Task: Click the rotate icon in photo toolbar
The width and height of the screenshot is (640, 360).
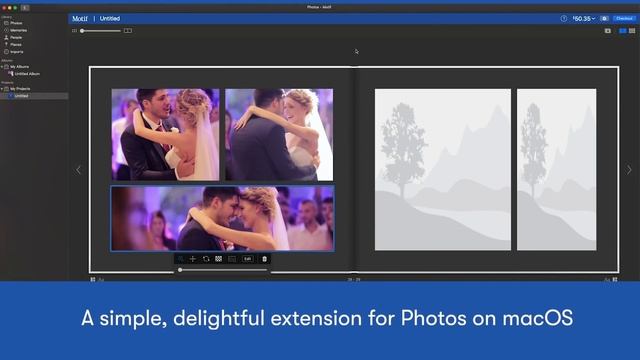Action: click(206, 259)
